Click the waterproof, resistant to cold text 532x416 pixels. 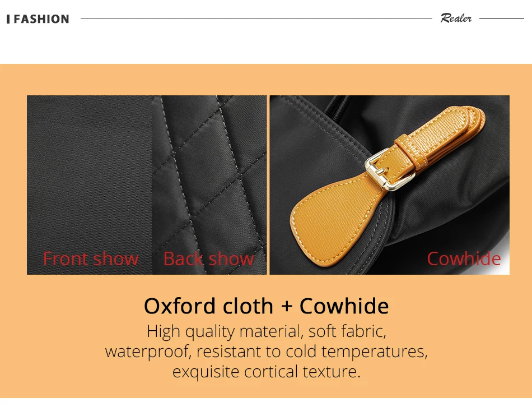(267, 352)
